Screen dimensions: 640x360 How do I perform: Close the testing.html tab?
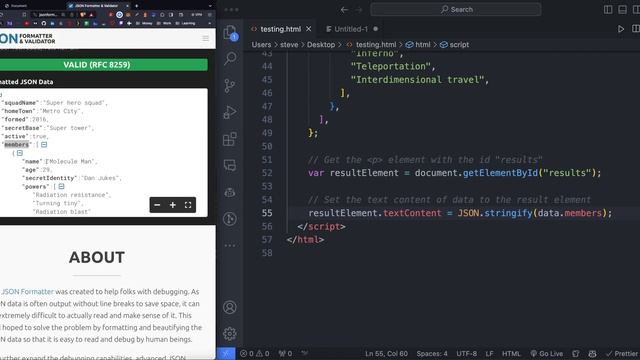tap(309, 29)
